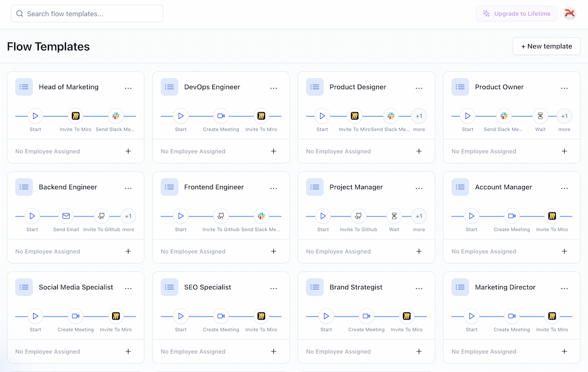Open the three-dot menu on Social Media Specialist
The height and width of the screenshot is (372, 588).
[128, 287]
